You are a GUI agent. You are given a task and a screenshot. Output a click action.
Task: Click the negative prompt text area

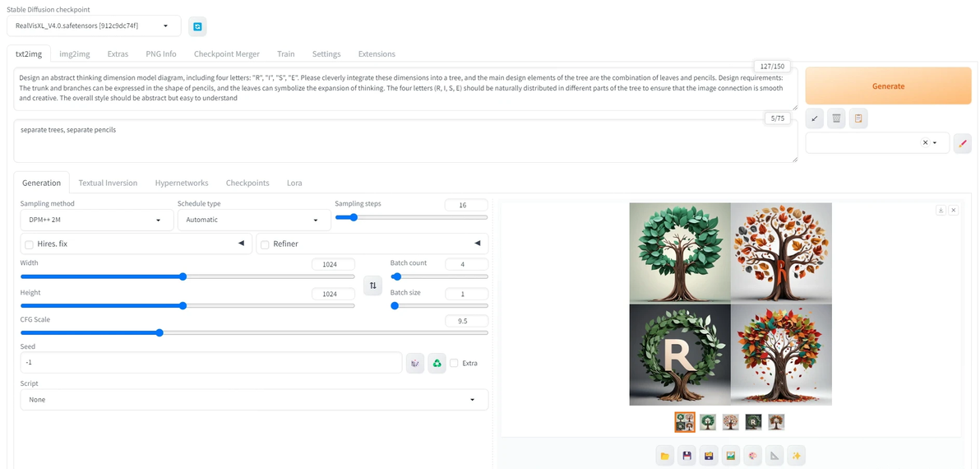[405, 142]
